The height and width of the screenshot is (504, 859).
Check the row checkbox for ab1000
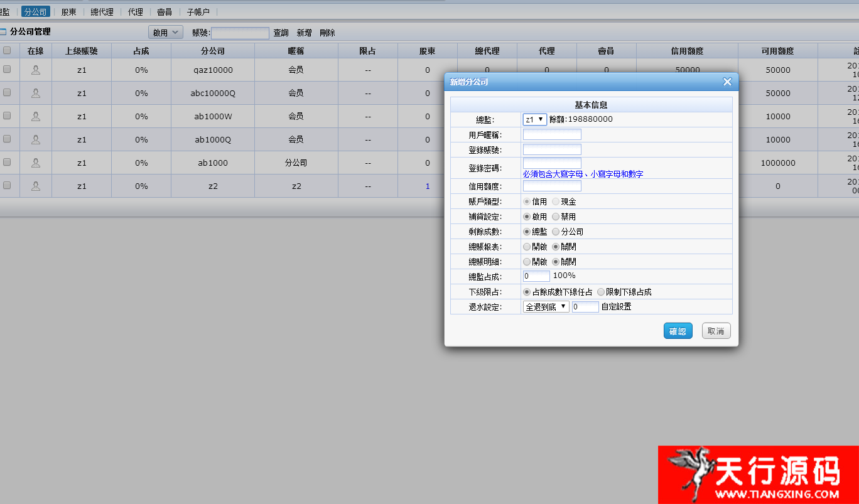tap(7, 162)
